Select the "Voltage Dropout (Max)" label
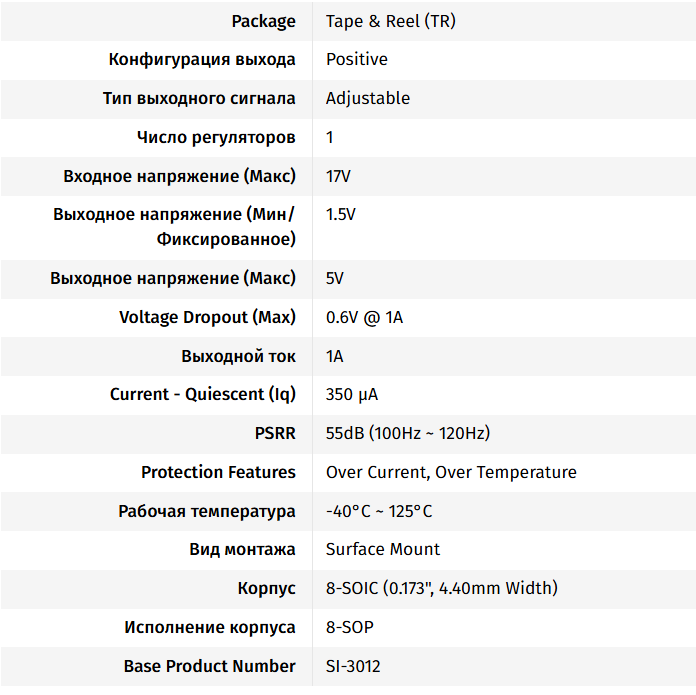 coord(207,317)
